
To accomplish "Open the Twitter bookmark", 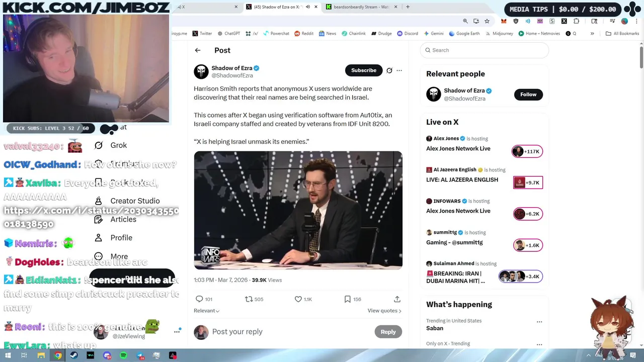I will [202, 34].
